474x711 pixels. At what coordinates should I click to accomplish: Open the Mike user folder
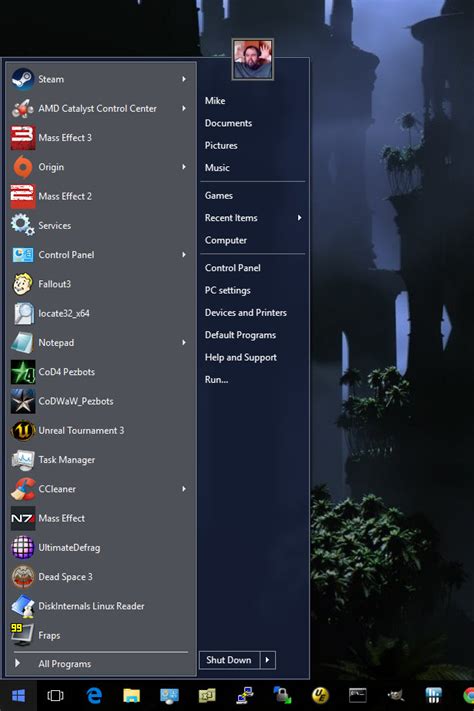tap(215, 101)
